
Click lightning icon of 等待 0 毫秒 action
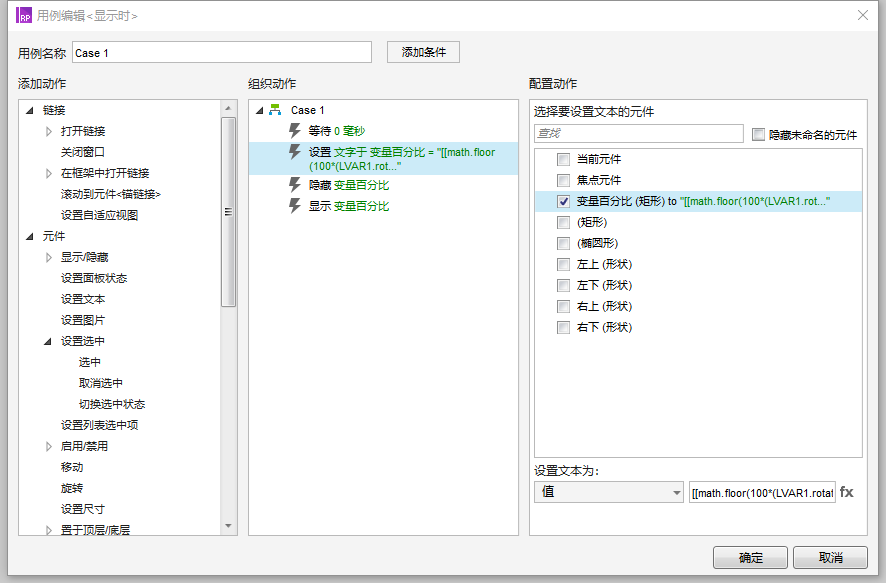tap(294, 130)
